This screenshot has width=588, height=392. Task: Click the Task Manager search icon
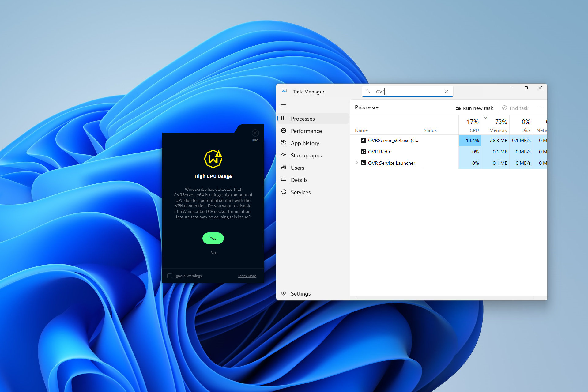[x=367, y=91]
